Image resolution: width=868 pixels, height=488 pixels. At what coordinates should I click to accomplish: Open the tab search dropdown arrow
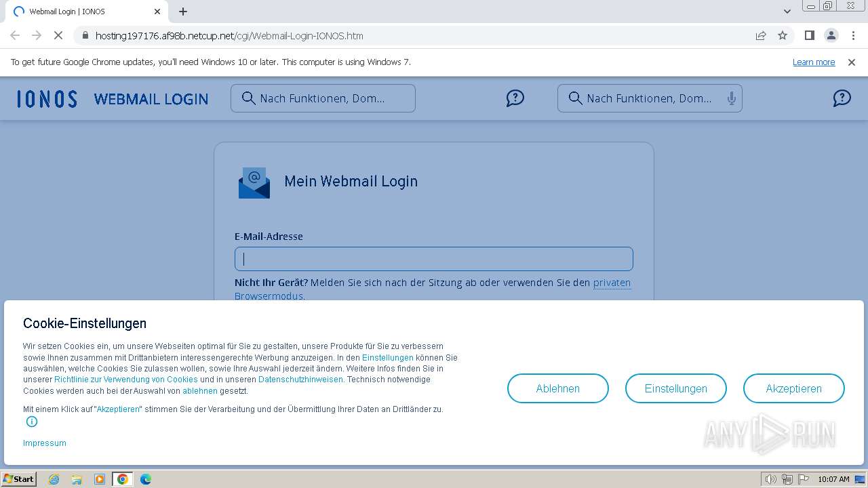pos(787,12)
